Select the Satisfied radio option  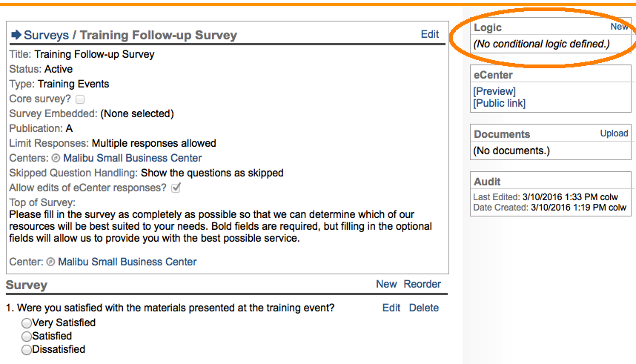coord(27,336)
